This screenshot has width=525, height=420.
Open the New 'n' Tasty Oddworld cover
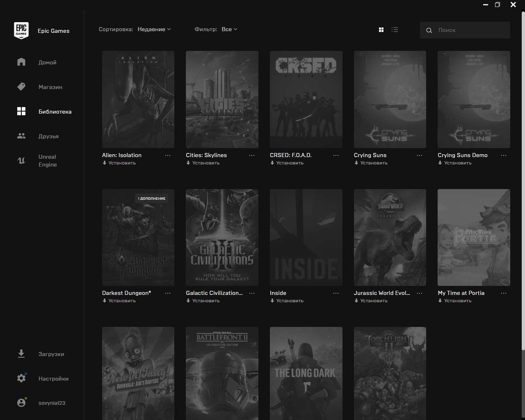[x=138, y=373]
